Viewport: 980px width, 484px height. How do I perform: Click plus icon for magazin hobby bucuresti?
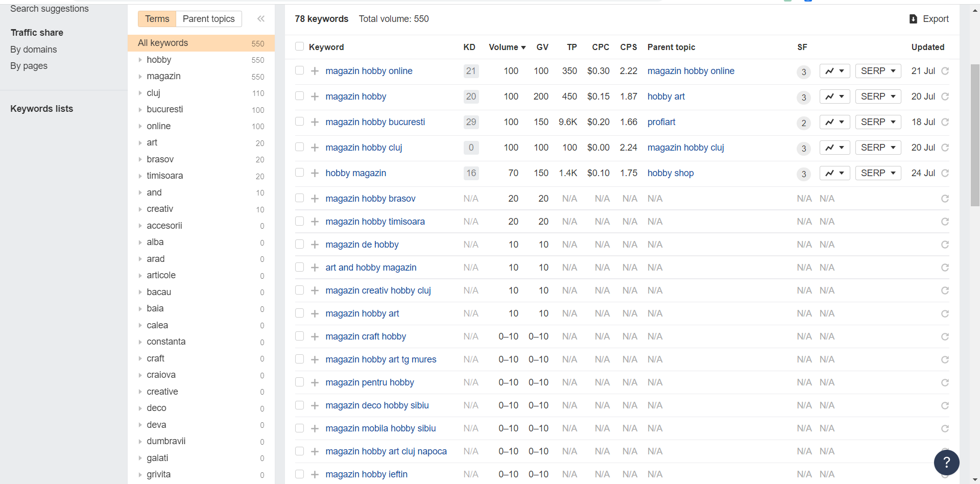pos(315,122)
